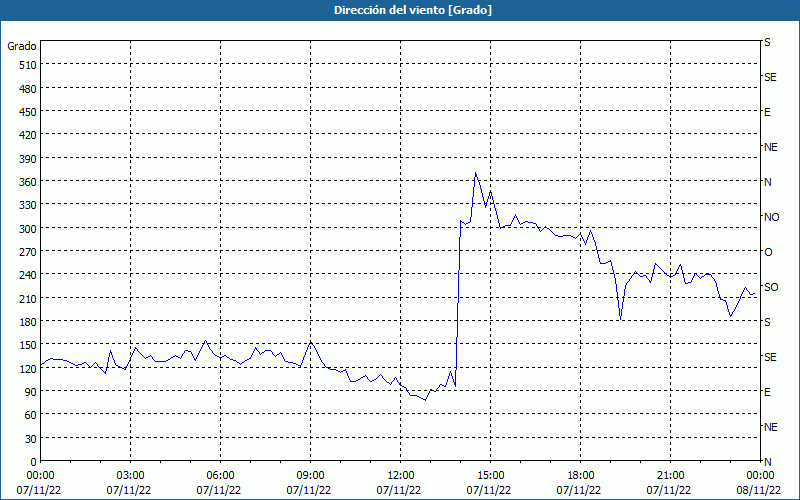
Task: Select the 'NE' compass label aligned with 30
Action: coord(770,427)
